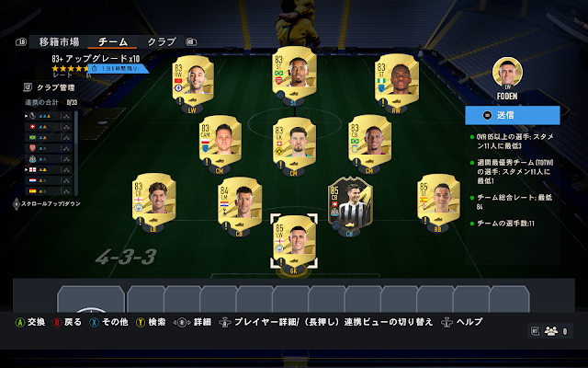
Task: Click the yellow Y 検索 icon
Action: pyautogui.click(x=141, y=322)
